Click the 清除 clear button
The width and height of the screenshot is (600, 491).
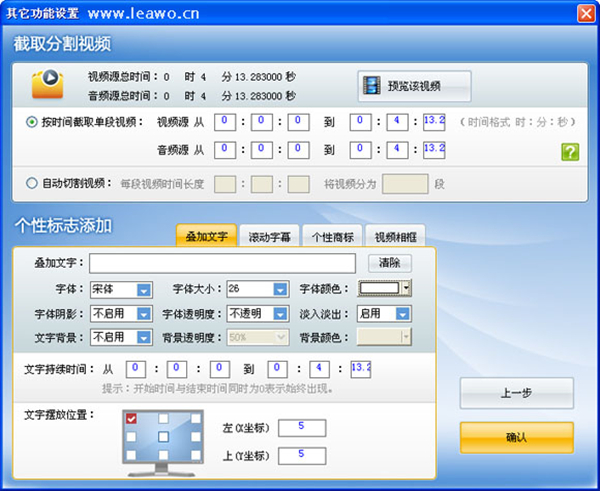pyautogui.click(x=390, y=263)
